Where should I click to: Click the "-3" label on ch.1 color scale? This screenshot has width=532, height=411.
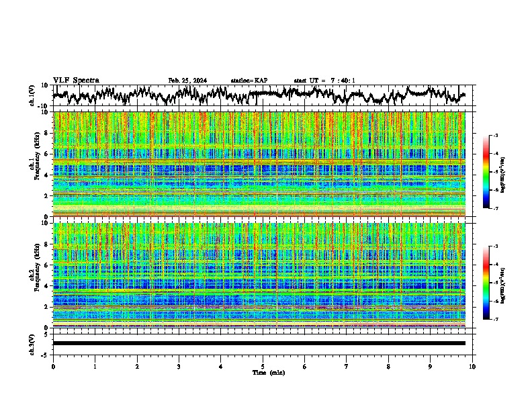click(x=495, y=136)
